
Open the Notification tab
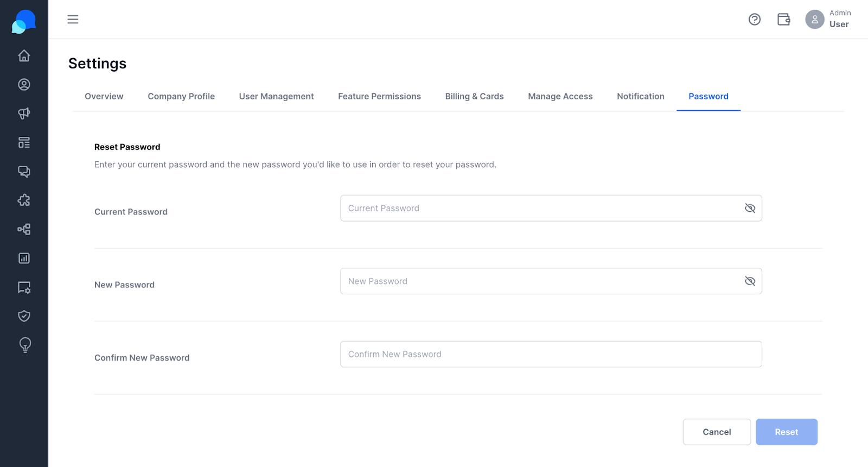coord(641,96)
